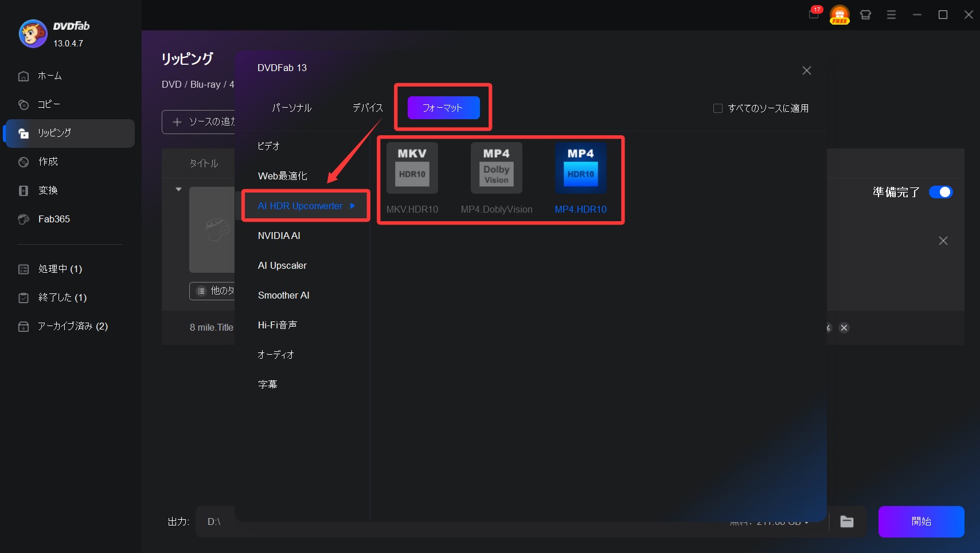Select リッピング in the sidebar

click(x=70, y=133)
